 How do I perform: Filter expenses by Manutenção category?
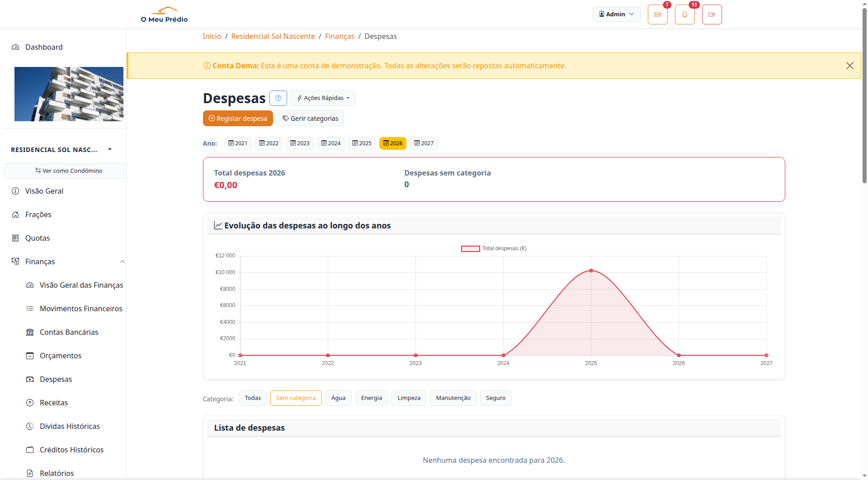click(x=453, y=398)
